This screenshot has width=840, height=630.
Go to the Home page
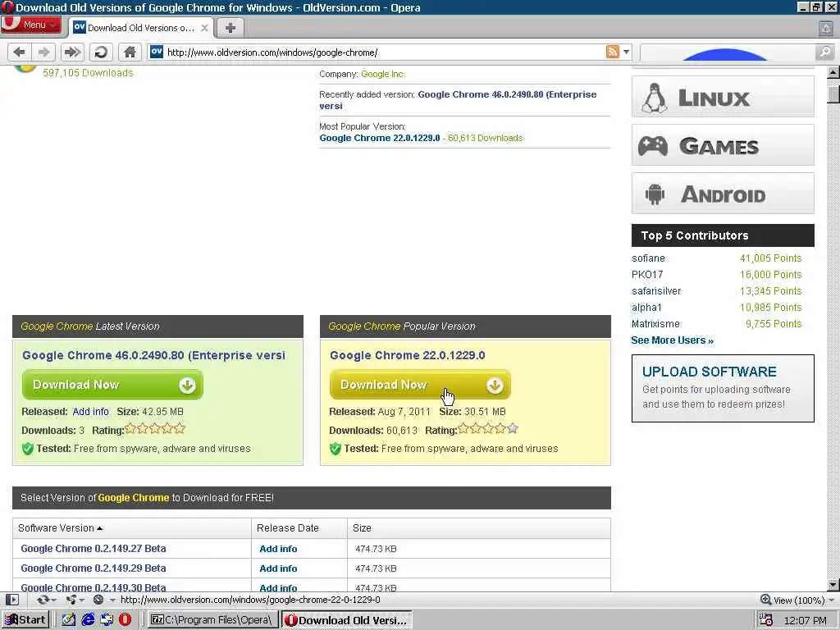pyautogui.click(x=129, y=52)
